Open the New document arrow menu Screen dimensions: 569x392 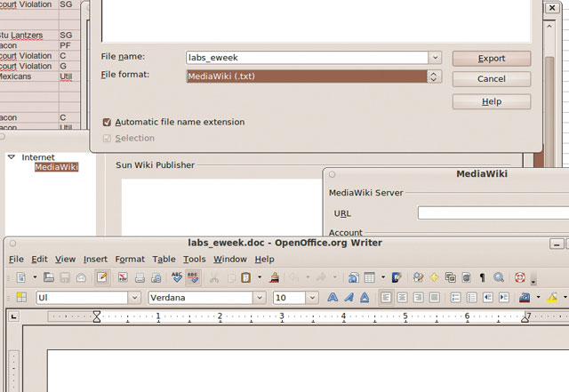[x=35, y=277]
